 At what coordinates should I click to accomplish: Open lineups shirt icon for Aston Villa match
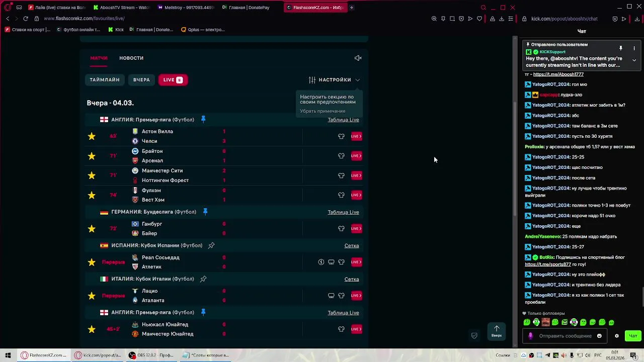pyautogui.click(x=341, y=136)
